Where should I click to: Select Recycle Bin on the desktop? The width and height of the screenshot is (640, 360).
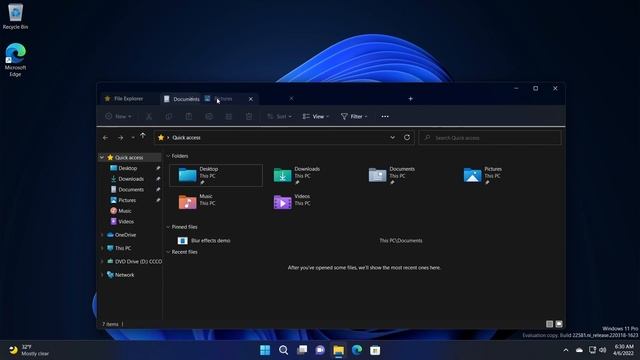pos(16,16)
